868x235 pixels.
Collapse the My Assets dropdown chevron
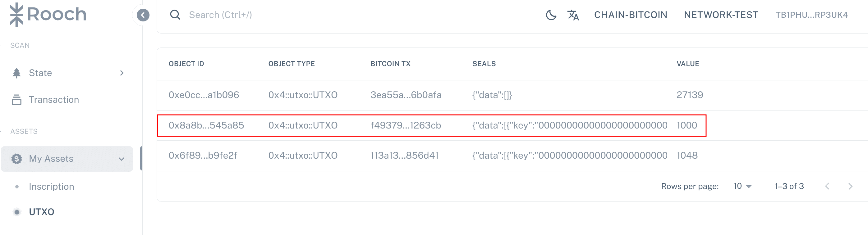[122, 159]
